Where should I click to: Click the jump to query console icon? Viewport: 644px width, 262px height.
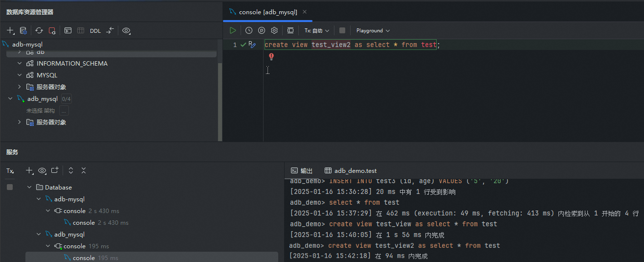pyautogui.click(x=68, y=31)
